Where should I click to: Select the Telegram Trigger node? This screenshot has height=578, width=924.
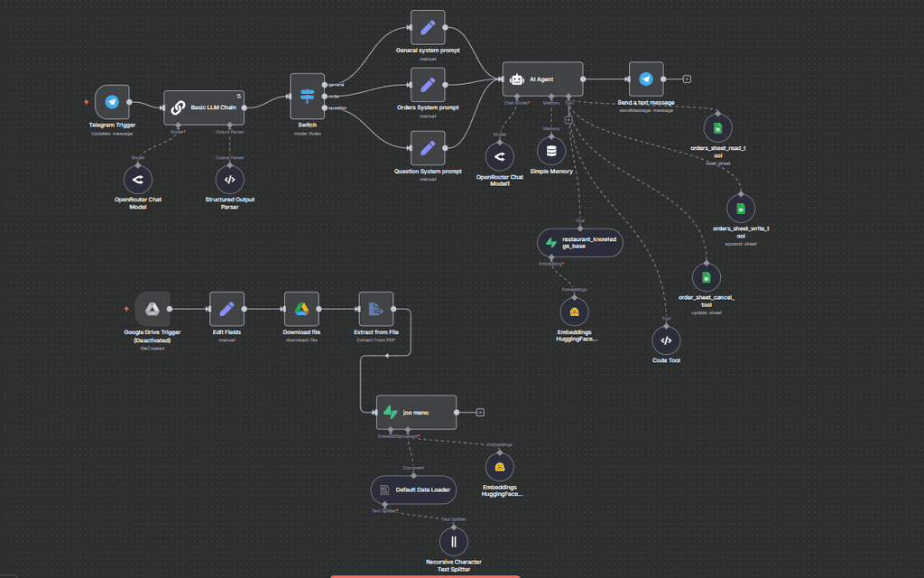click(112, 102)
